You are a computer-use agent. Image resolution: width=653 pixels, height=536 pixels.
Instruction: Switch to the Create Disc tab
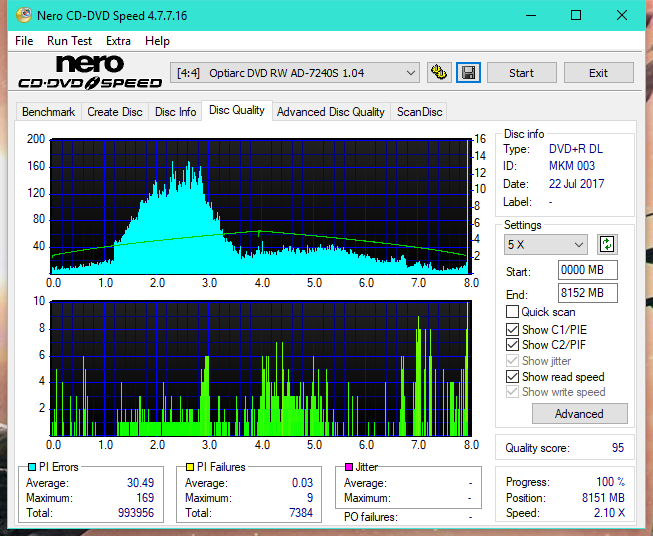[115, 112]
